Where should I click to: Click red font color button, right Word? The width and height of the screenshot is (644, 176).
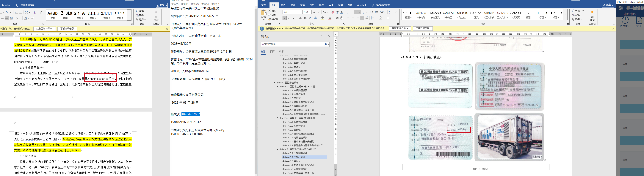330,18
